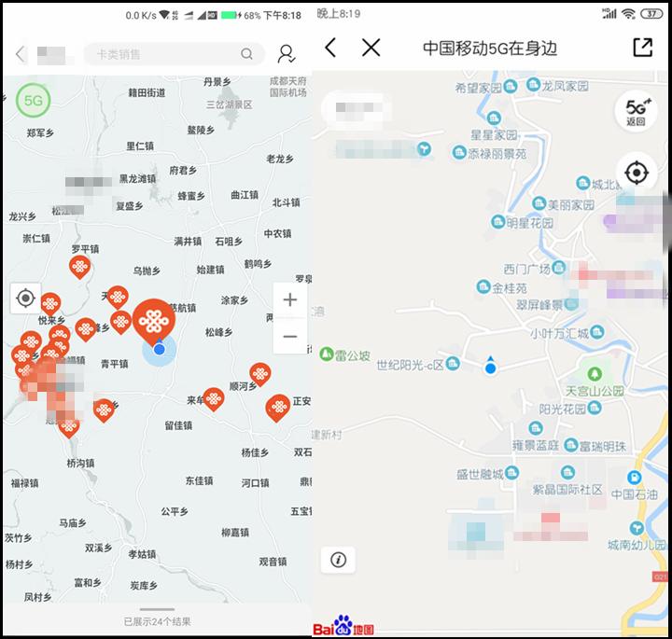Tap the 翠屏峰景 marker
The height and width of the screenshot is (639, 672).
(x=571, y=304)
